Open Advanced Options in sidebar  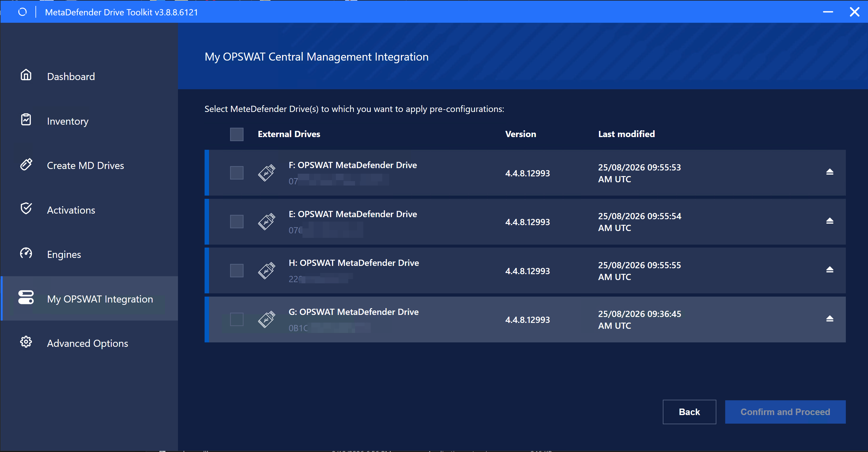(x=89, y=343)
